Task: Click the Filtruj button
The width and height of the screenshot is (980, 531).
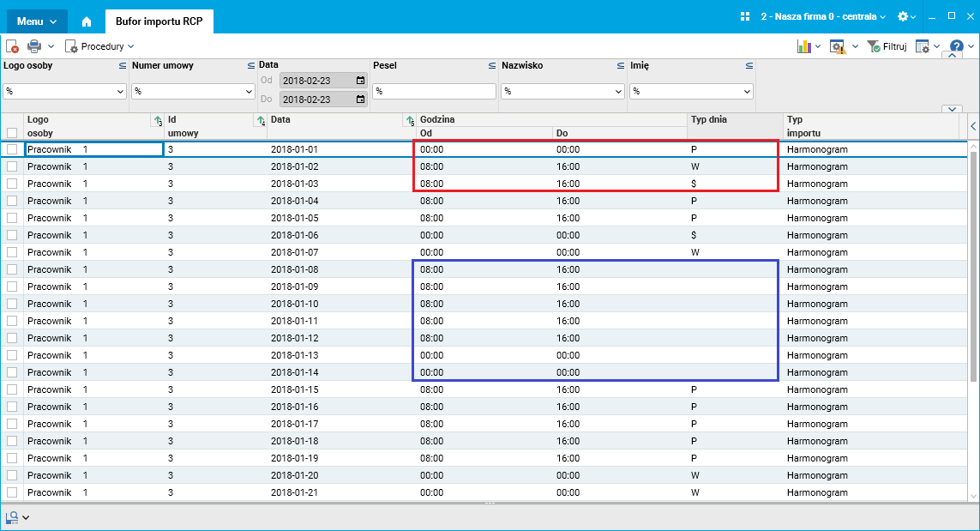Action: [887, 46]
